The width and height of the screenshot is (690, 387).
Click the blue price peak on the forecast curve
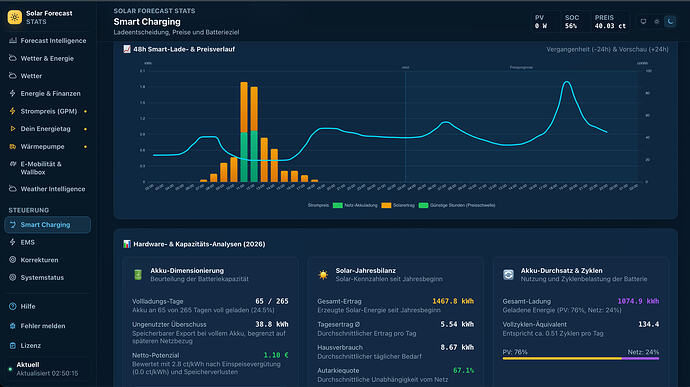coord(567,82)
